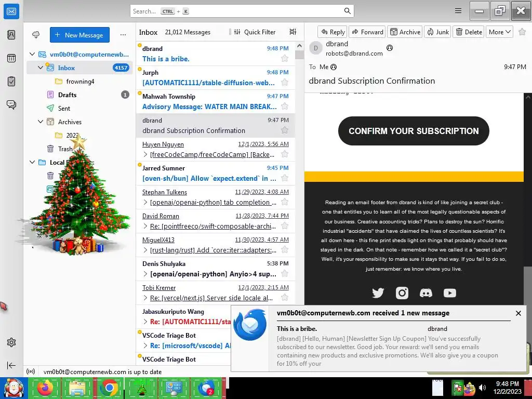The width and height of the screenshot is (532, 399).
Task: Reply to the dbrand email
Action: 332,32
